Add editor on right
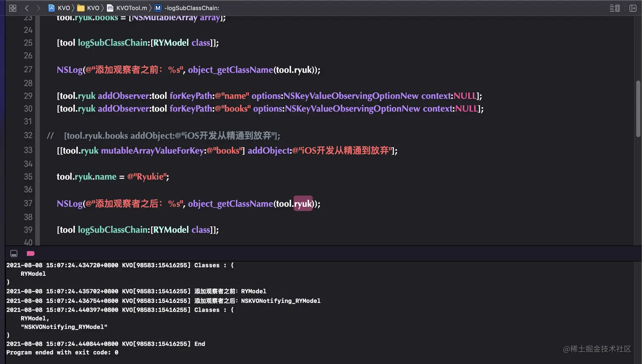Viewport: 642px width, 364px height. 633,8
